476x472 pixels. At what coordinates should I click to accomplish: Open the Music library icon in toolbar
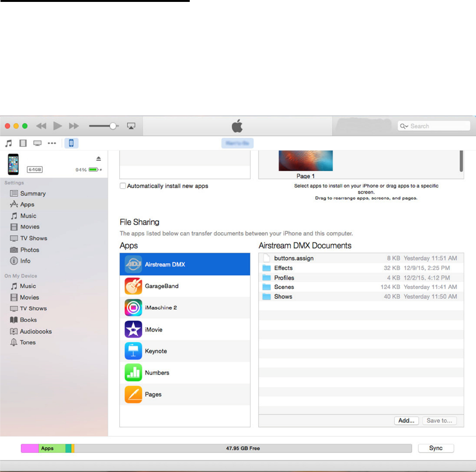point(9,143)
